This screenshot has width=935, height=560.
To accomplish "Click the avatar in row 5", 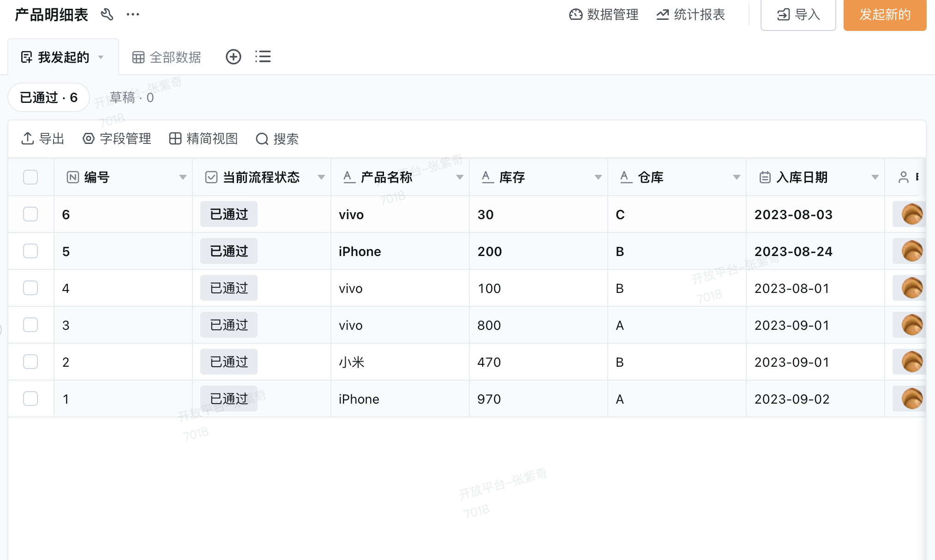I will 912,251.
